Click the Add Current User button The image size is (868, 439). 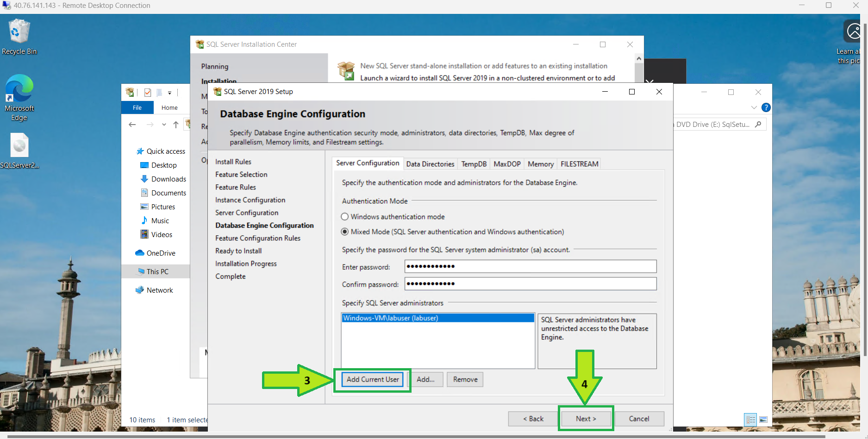click(x=373, y=379)
